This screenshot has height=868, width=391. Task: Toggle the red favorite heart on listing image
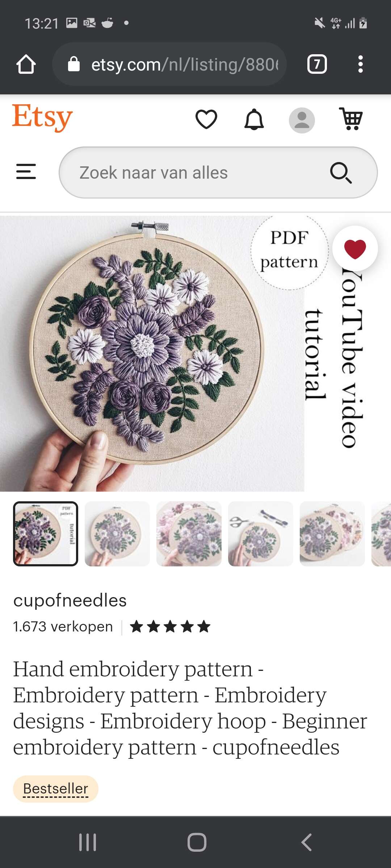pyautogui.click(x=355, y=248)
